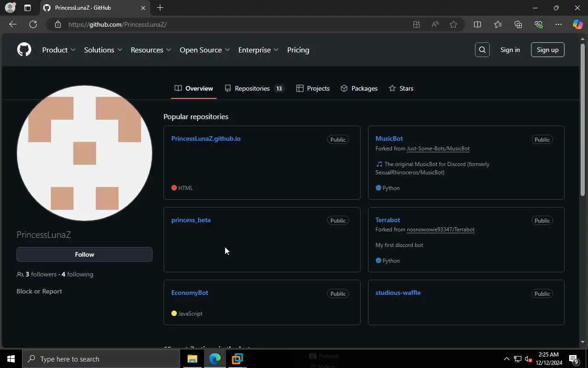The width and height of the screenshot is (588, 368).
Task: Click the network tray icon
Action: point(518,359)
